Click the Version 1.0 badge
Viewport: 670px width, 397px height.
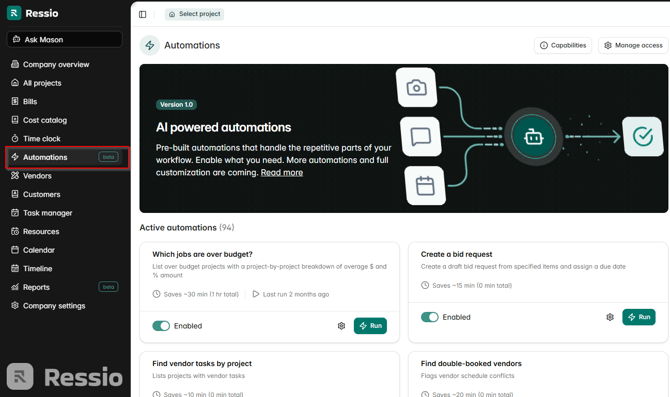coord(176,105)
